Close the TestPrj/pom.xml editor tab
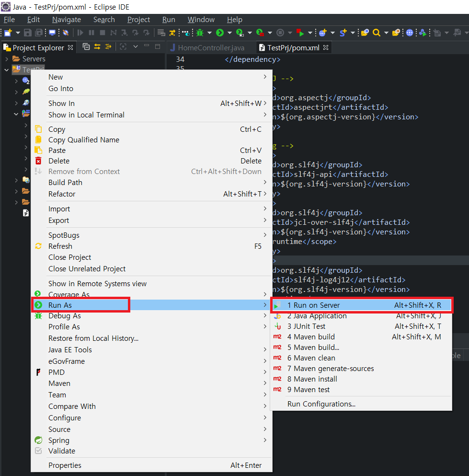The height and width of the screenshot is (476, 469). [x=326, y=47]
